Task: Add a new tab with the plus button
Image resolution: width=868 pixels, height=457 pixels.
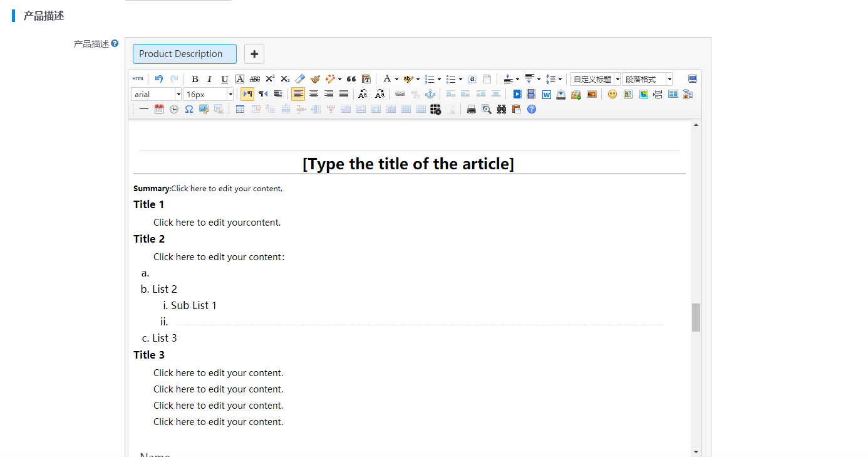Action: coord(254,54)
